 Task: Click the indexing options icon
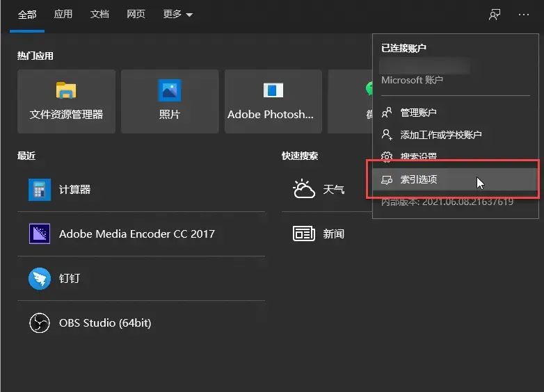pos(387,179)
